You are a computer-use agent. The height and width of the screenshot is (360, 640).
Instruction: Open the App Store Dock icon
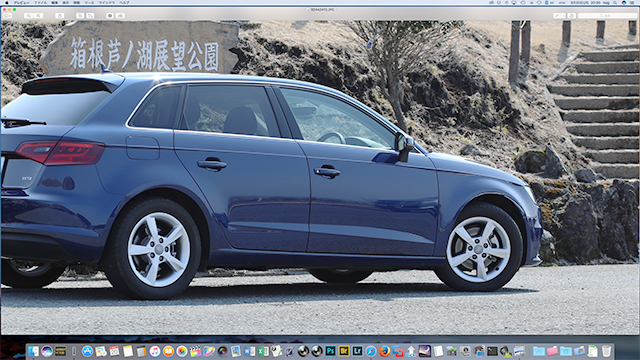tap(87, 351)
